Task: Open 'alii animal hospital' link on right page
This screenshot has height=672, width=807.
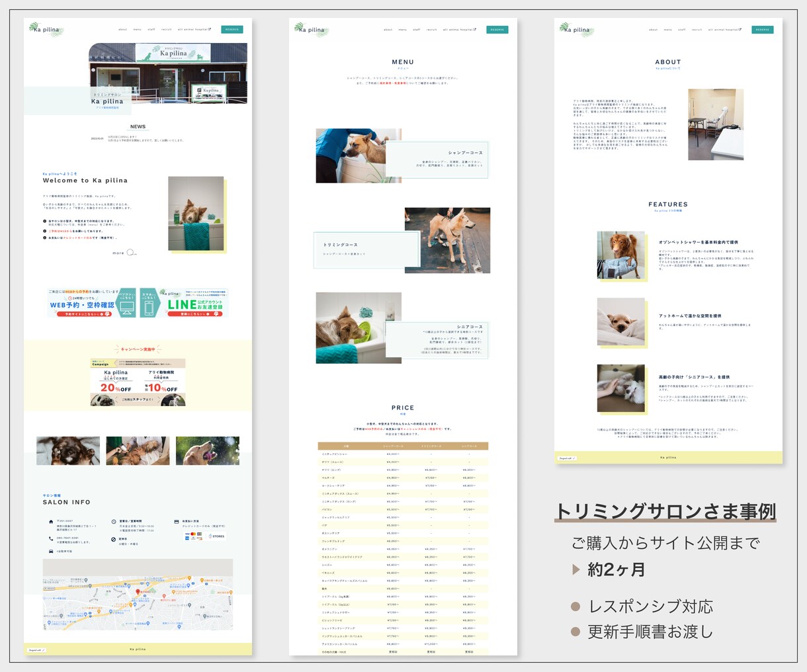Action: [x=725, y=29]
